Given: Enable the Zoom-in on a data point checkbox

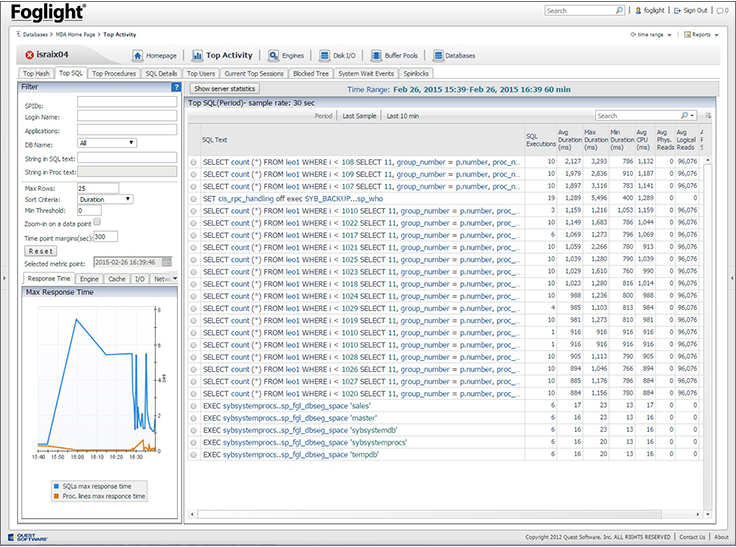Looking at the screenshot, I should point(97,222).
